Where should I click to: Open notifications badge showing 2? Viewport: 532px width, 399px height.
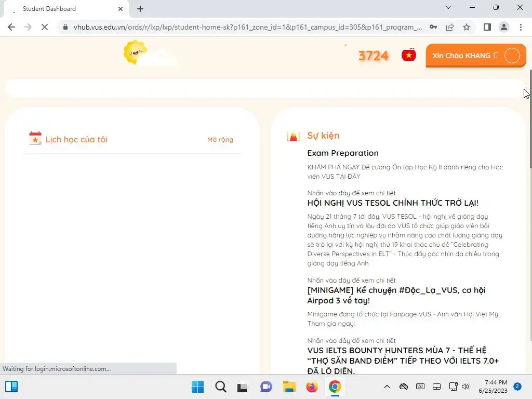[517, 387]
